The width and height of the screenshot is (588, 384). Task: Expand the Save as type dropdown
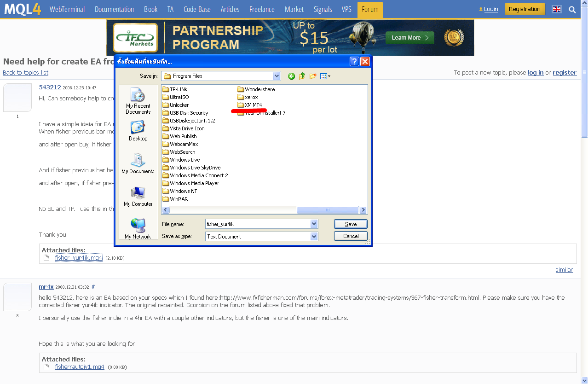coord(314,237)
